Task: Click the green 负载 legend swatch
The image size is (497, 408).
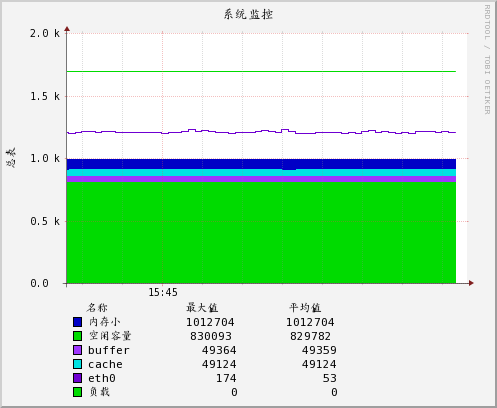Action: (x=77, y=392)
